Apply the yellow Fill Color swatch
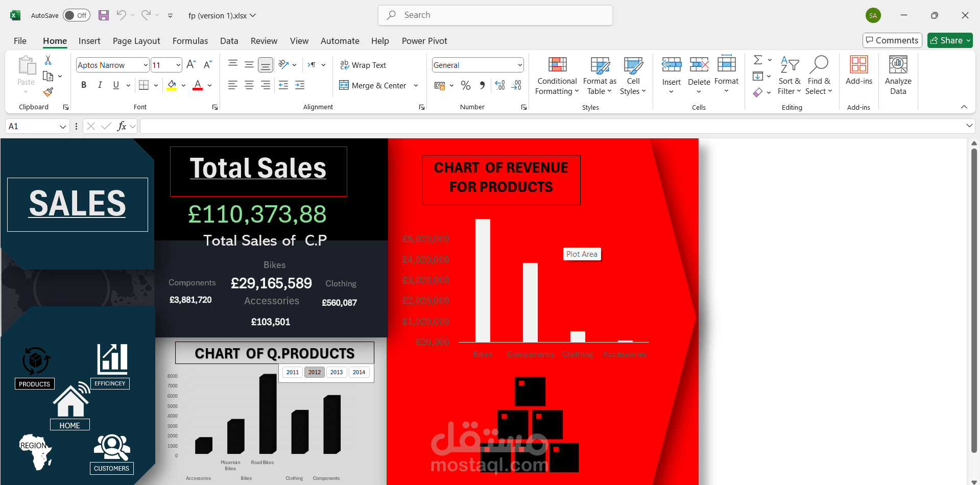The height and width of the screenshot is (485, 980). (x=172, y=85)
